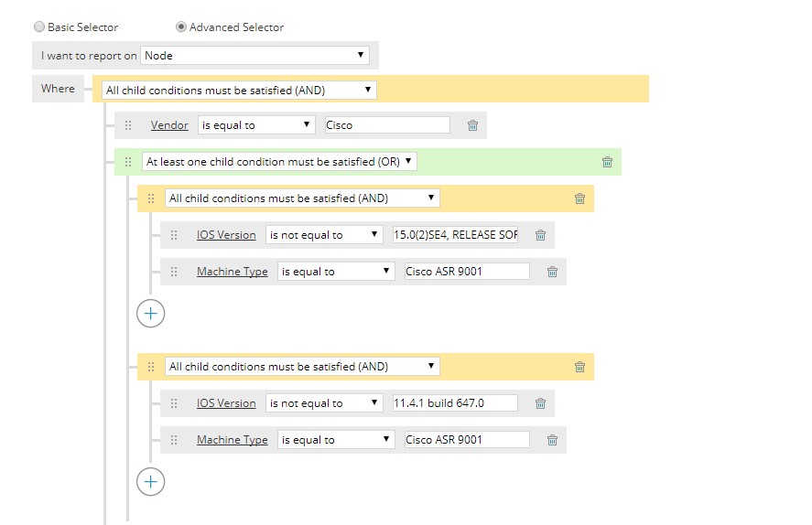Open the top-level AND condition dropdown
812x525 pixels.
[x=239, y=90]
